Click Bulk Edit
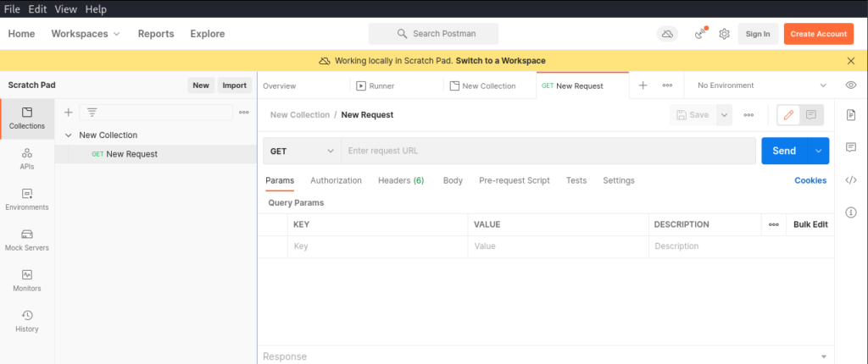 pyautogui.click(x=810, y=224)
